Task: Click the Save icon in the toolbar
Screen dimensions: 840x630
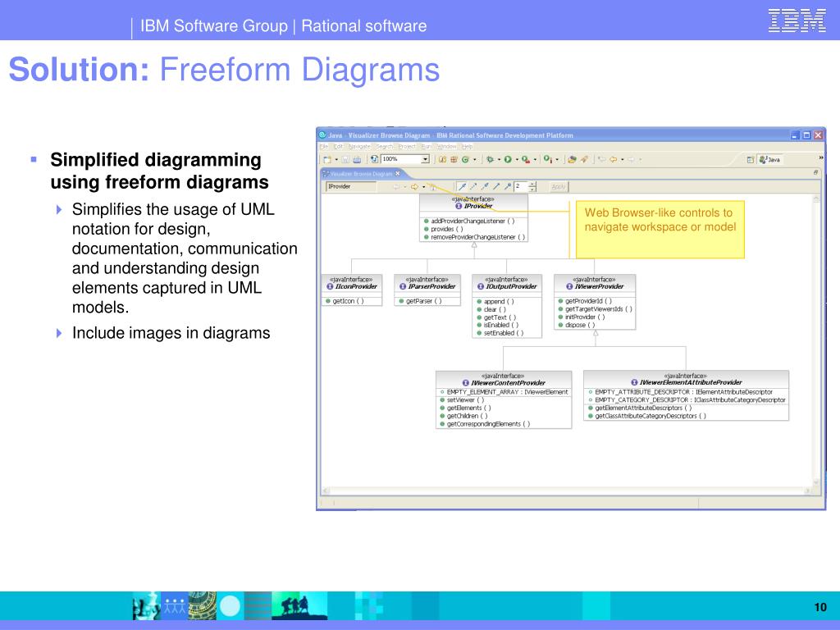Action: [345, 159]
